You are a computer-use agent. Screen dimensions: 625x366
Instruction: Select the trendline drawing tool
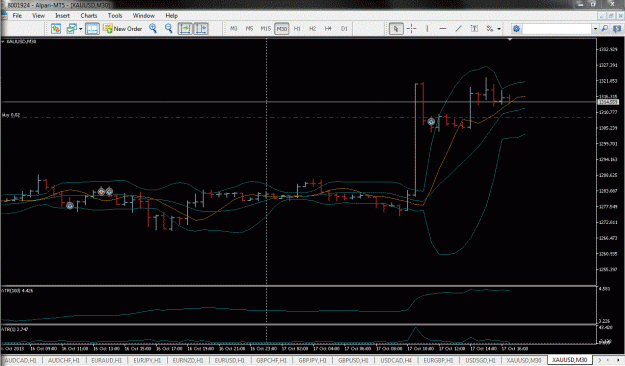(458, 29)
